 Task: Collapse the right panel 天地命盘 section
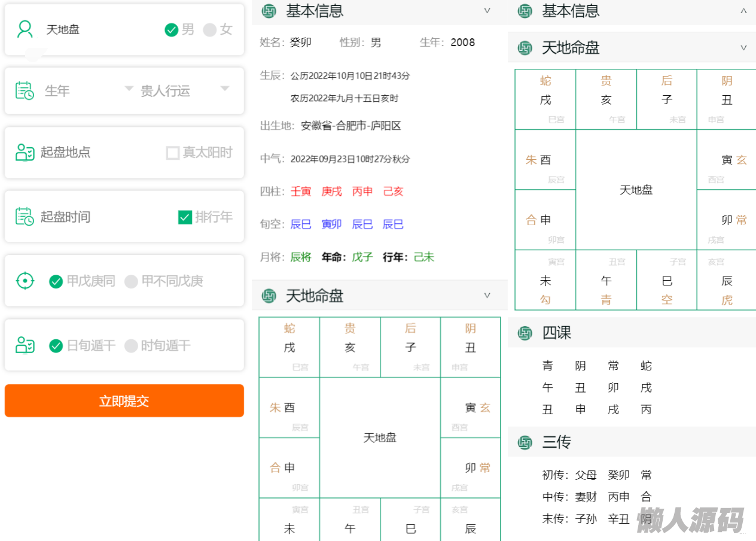[x=743, y=48]
